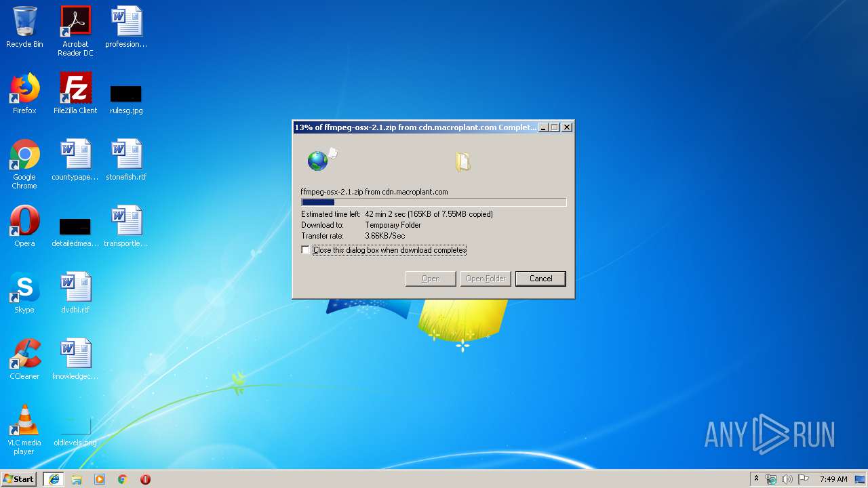Click the 7:49 AM clock

833,479
